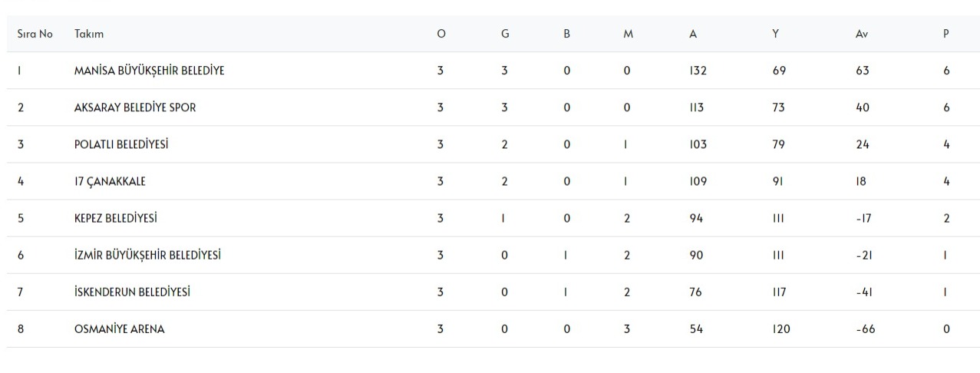The height and width of the screenshot is (373, 980).
Task: Select AKSARAY BELEDİYE SPOR team row
Action: (x=135, y=107)
